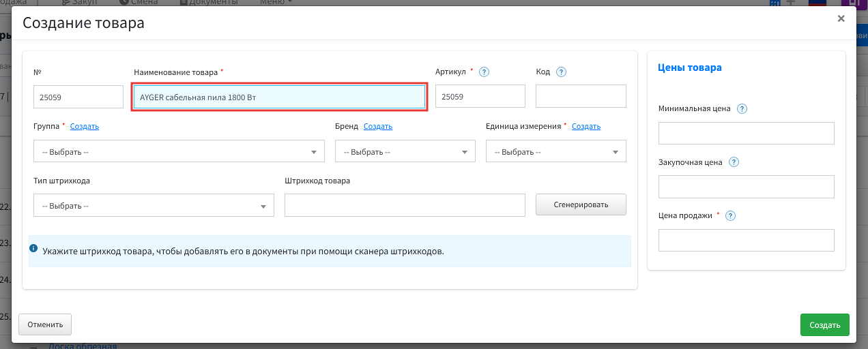
Task: Close the Создание товара dialog
Action: coord(841,19)
